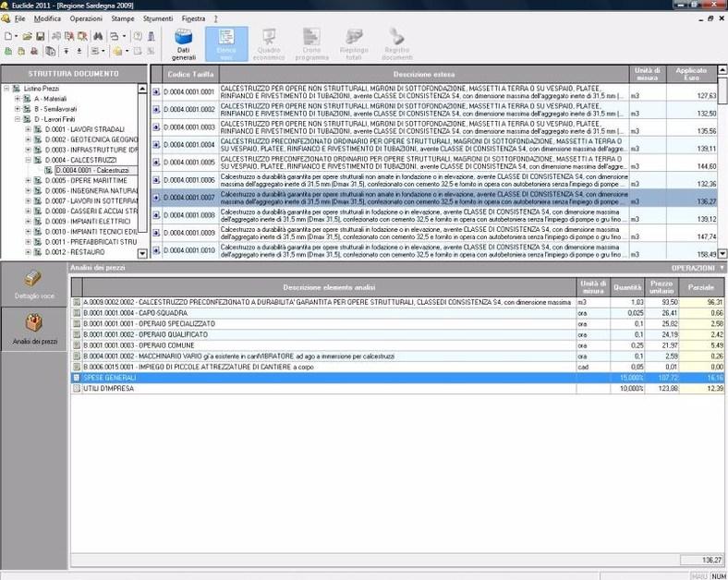This screenshot has height=580, width=728.
Task: Open the Crono programma view
Action: tap(311, 42)
